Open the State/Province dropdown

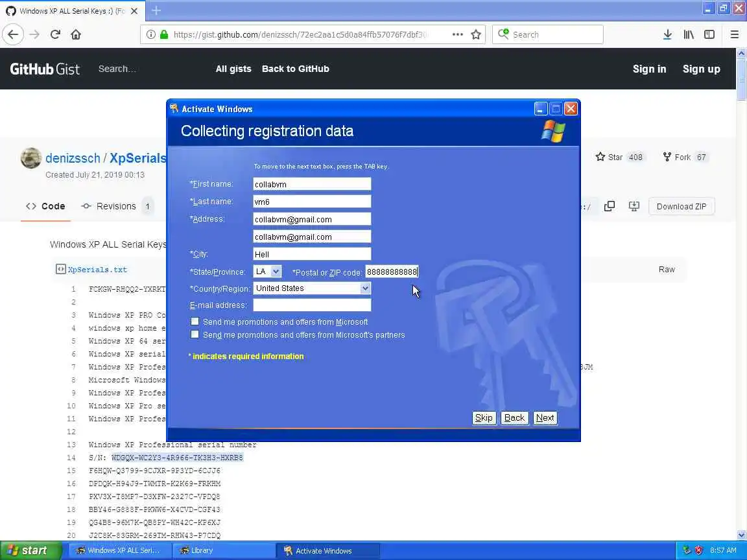pyautogui.click(x=276, y=272)
